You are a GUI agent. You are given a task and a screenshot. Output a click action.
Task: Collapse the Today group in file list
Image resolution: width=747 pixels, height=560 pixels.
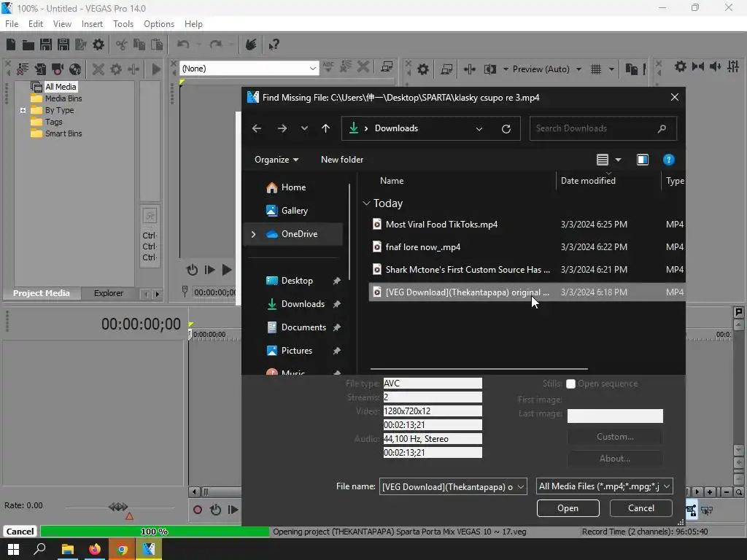point(366,203)
